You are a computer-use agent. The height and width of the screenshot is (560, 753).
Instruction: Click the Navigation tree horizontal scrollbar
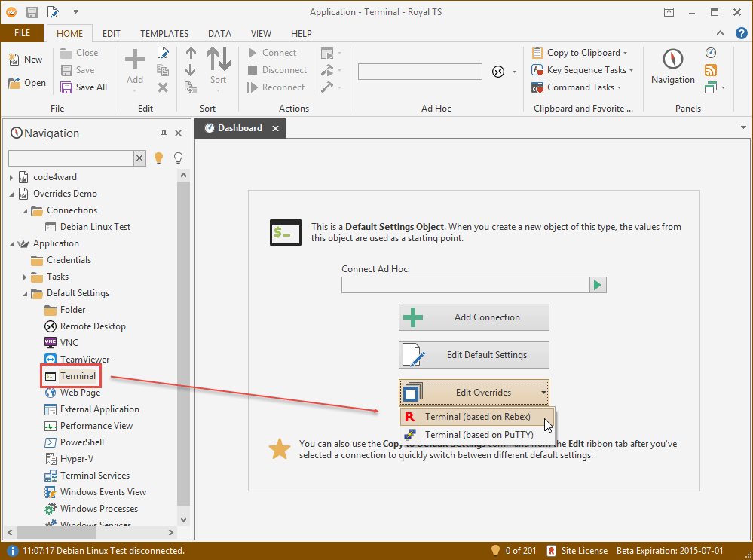[x=56, y=532]
